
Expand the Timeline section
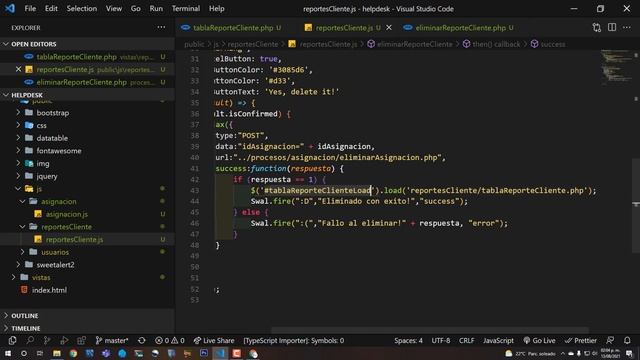click(87, 328)
